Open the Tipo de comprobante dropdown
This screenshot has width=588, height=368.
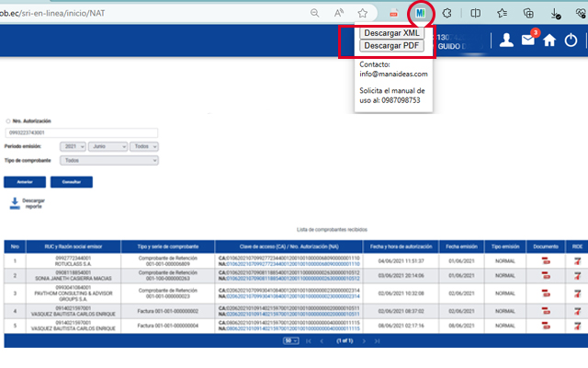(109, 160)
